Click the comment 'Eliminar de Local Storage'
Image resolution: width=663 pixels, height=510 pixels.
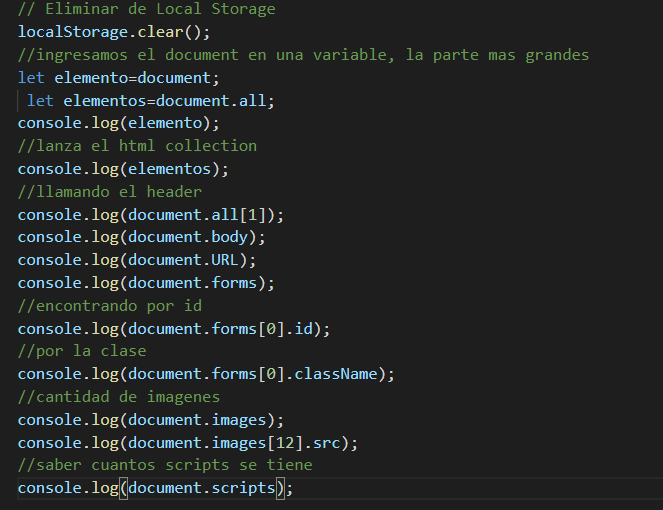147,9
